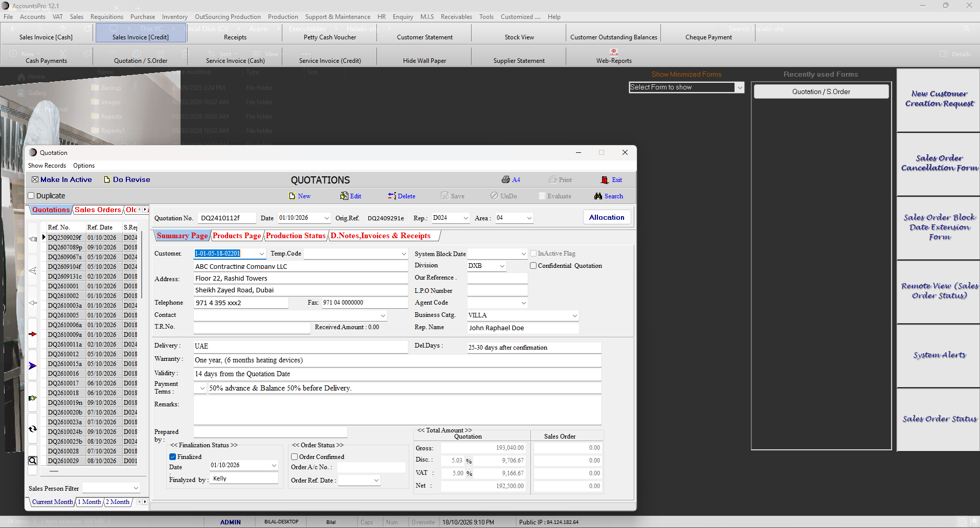980x528 pixels.
Task: Select quotation row DQ2610012
Action: (x=93, y=354)
